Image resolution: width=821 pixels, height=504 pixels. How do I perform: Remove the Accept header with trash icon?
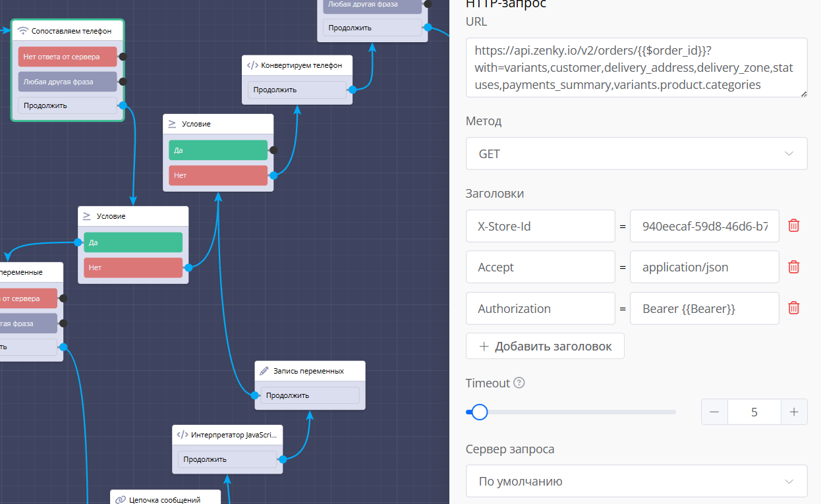pos(794,267)
